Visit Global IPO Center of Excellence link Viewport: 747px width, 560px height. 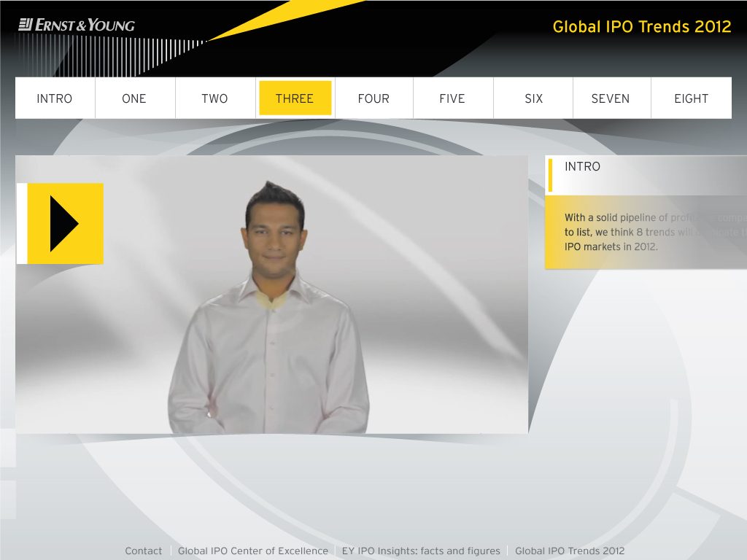(x=253, y=551)
